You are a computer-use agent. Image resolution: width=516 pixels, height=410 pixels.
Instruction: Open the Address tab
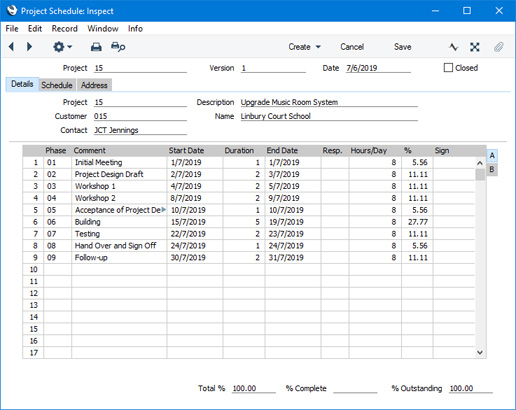pos(94,85)
